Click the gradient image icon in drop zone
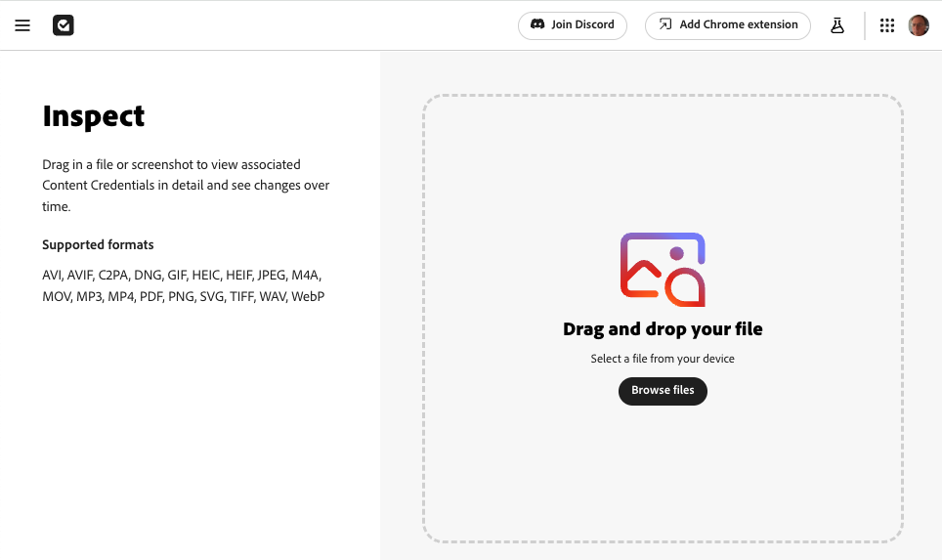The image size is (942, 560). click(x=663, y=269)
